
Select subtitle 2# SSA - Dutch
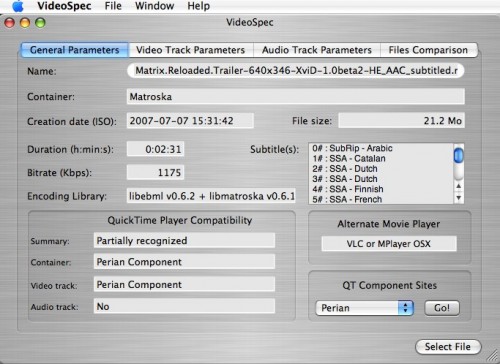[x=382, y=169]
